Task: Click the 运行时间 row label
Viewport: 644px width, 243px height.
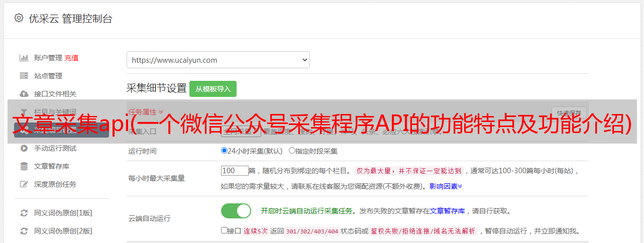Action: click(x=143, y=151)
